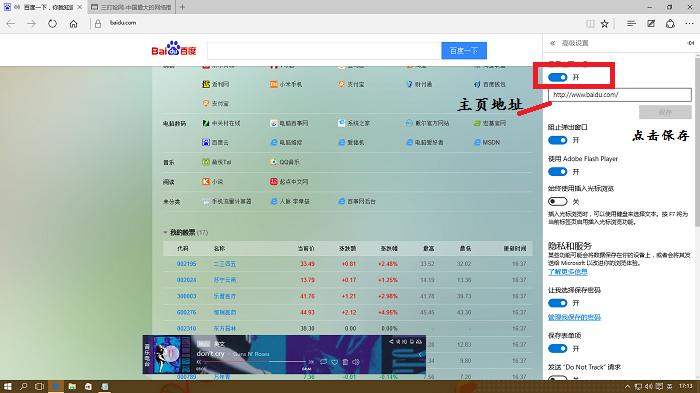Click the system tray volume icon
Screen dimensions: 700x393
[x=648, y=386]
